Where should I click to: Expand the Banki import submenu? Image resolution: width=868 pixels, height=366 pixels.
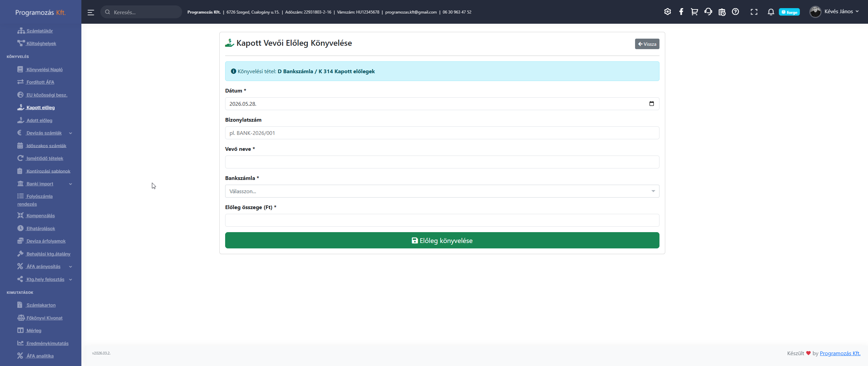45,184
